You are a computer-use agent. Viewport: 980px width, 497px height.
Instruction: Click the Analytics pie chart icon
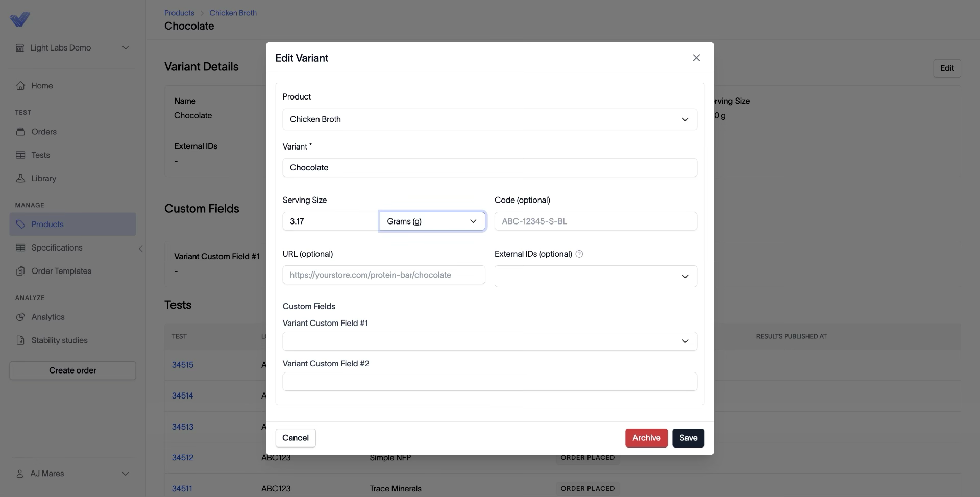pyautogui.click(x=20, y=317)
